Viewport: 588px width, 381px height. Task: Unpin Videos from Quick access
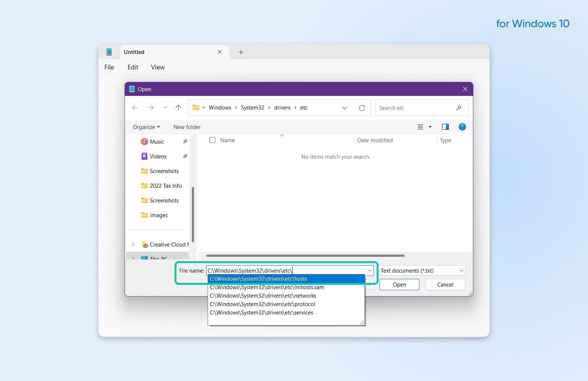(x=185, y=156)
